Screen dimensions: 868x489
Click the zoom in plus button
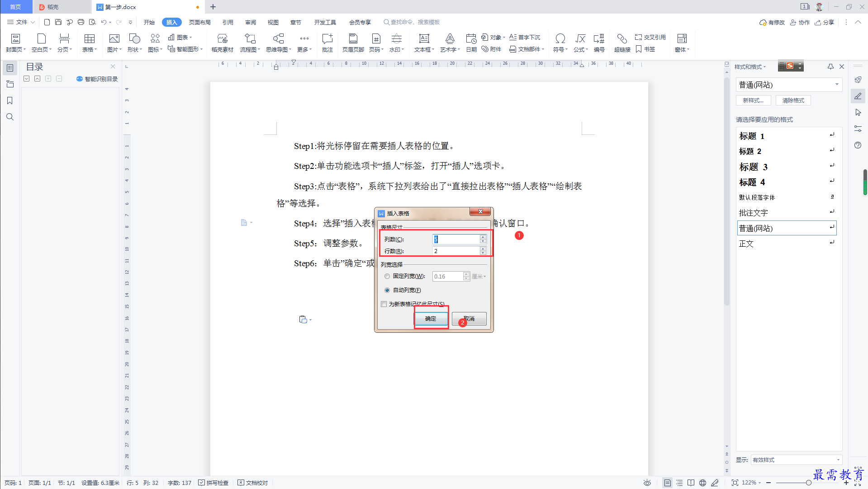(846, 483)
